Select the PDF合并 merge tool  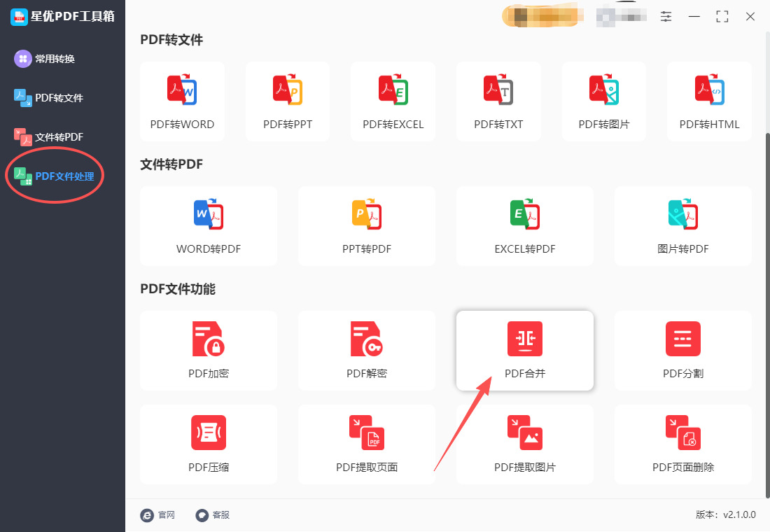(525, 351)
